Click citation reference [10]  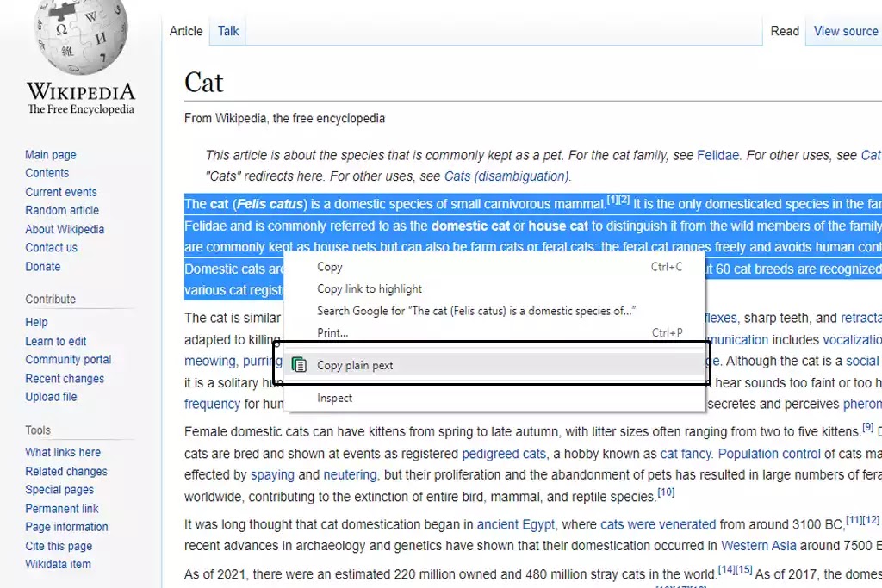(x=666, y=492)
